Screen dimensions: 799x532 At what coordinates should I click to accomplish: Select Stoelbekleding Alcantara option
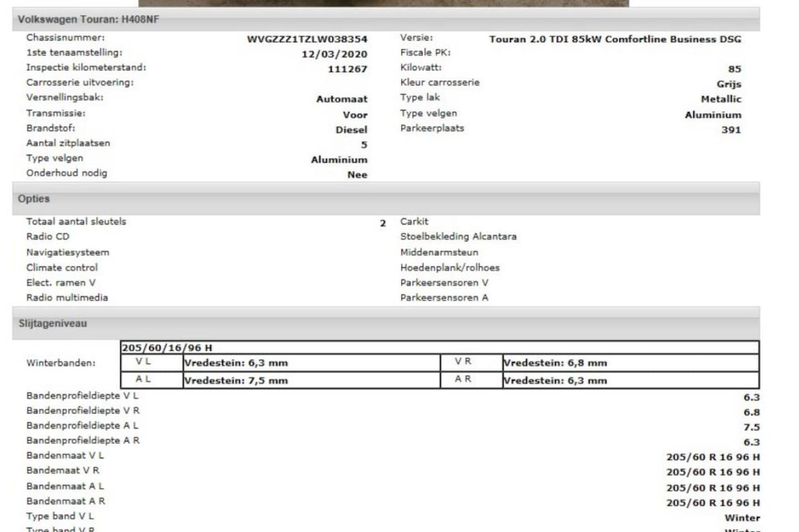coord(459,237)
